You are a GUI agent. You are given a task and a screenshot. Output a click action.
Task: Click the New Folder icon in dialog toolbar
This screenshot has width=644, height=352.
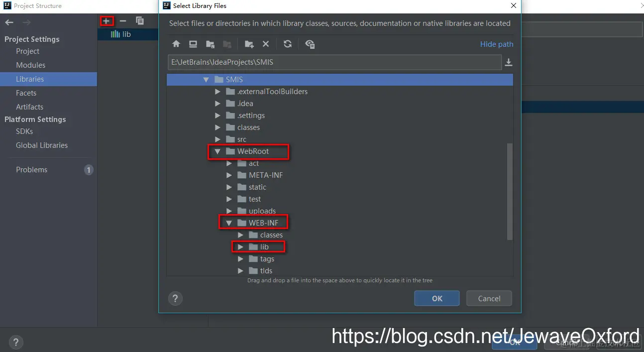[x=249, y=44]
